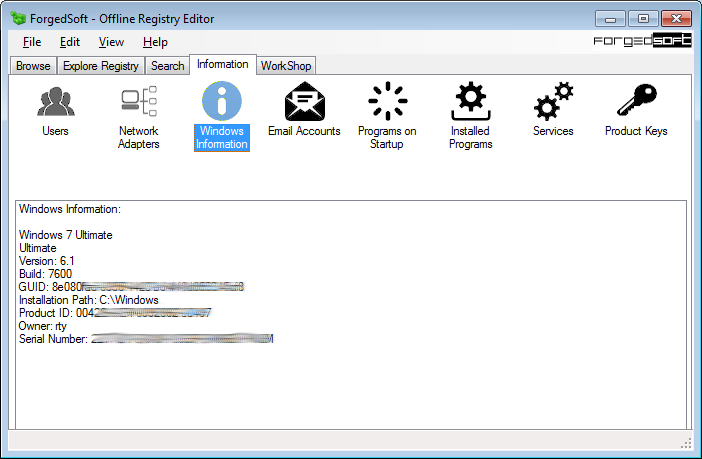Screen dimensions: 702x459
Task: Click the 'Owner: rty' line
Action: pyautogui.click(x=43, y=326)
